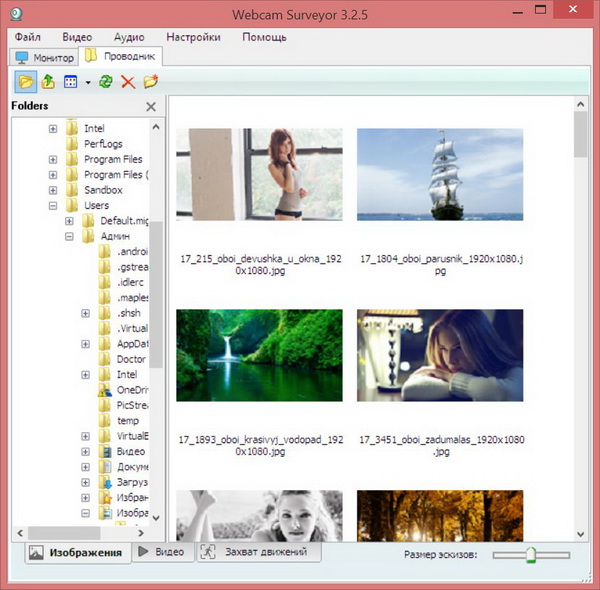Click the go up one folder icon
The width and height of the screenshot is (600, 590).
point(48,81)
